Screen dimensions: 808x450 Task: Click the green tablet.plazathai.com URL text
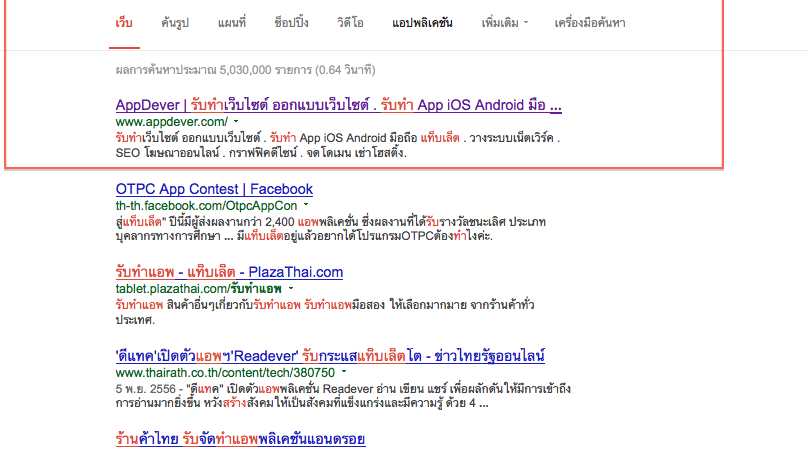point(181,288)
